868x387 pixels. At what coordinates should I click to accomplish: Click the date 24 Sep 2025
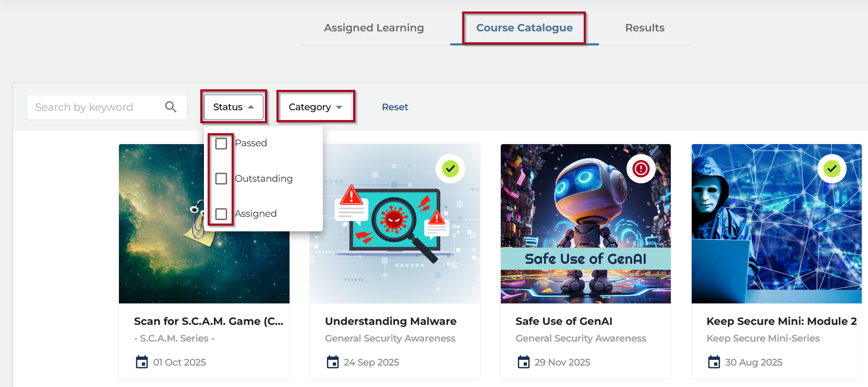371,362
